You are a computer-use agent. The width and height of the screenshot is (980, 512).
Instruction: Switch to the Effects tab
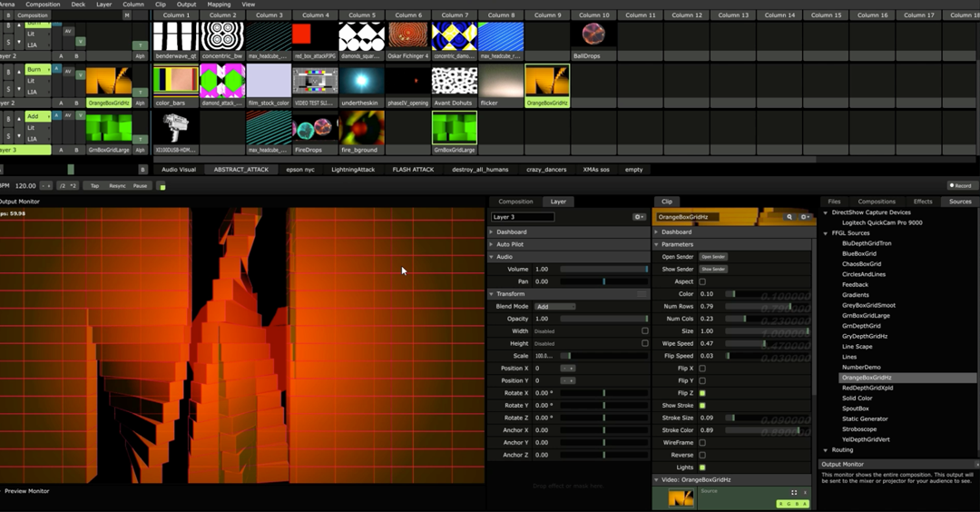click(923, 202)
